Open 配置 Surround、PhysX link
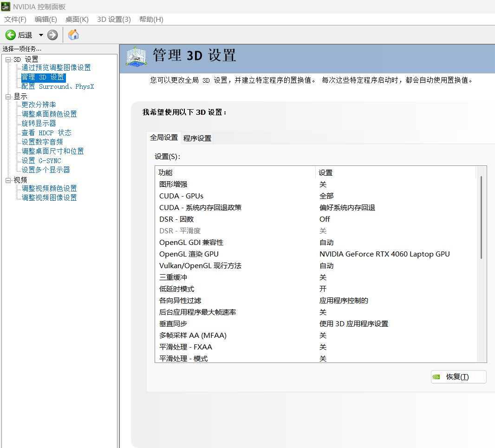Viewport: 495px width, 448px height. click(x=58, y=86)
